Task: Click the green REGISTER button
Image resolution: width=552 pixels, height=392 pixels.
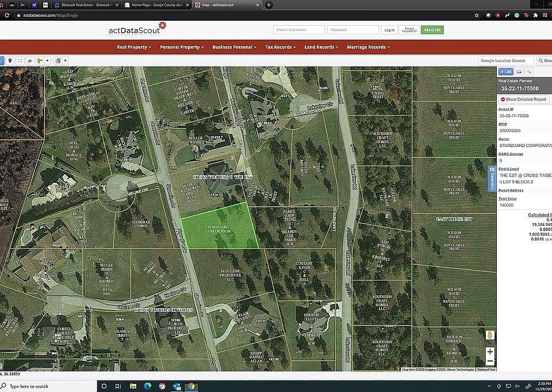Action: (432, 30)
